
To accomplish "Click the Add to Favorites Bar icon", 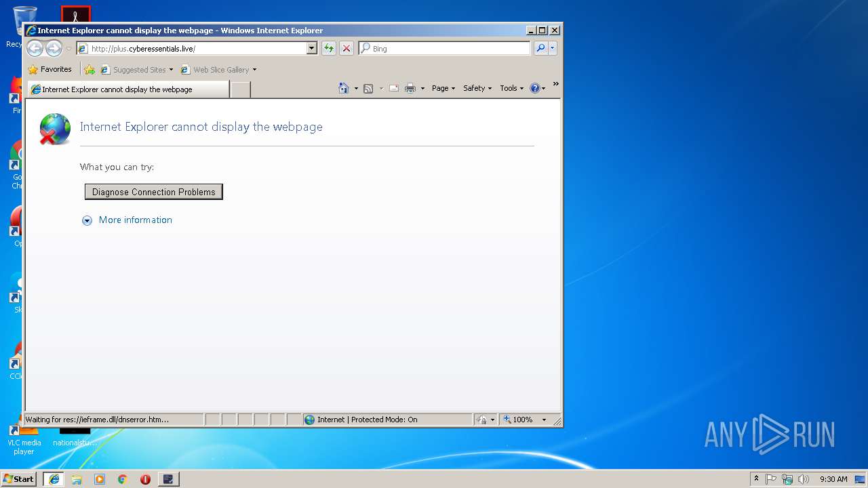I will [x=90, y=69].
